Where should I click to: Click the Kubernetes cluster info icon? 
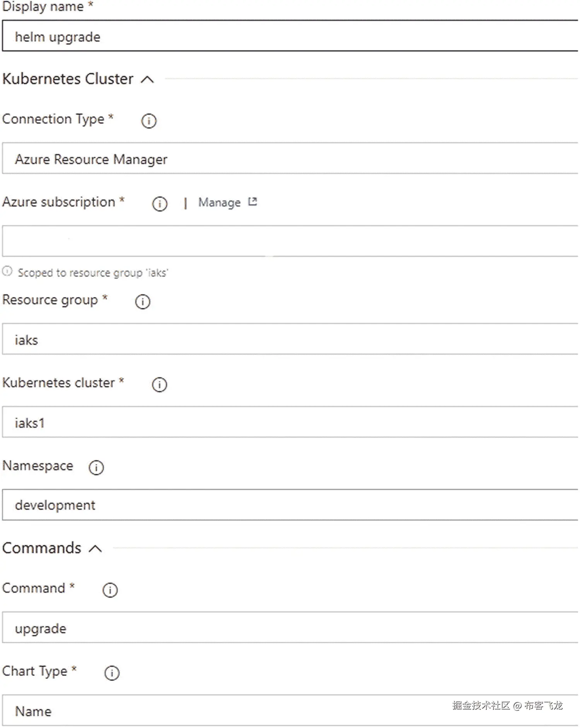coord(159,385)
